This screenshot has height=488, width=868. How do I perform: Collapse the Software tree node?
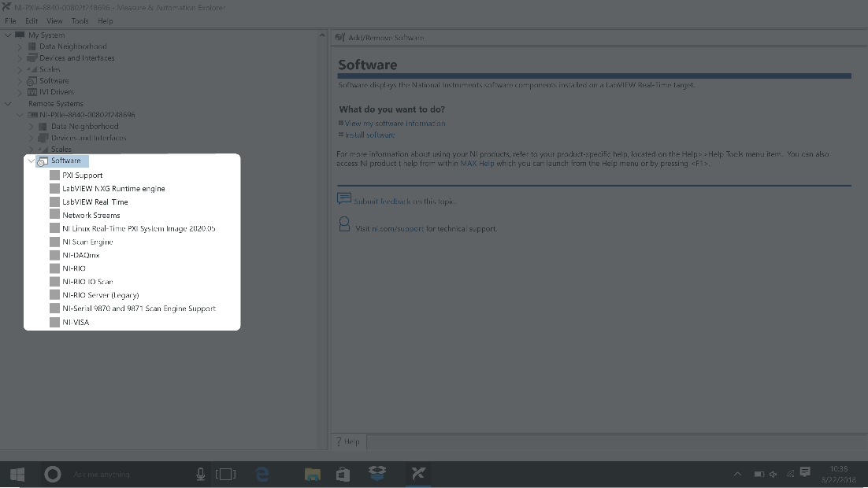(32, 161)
